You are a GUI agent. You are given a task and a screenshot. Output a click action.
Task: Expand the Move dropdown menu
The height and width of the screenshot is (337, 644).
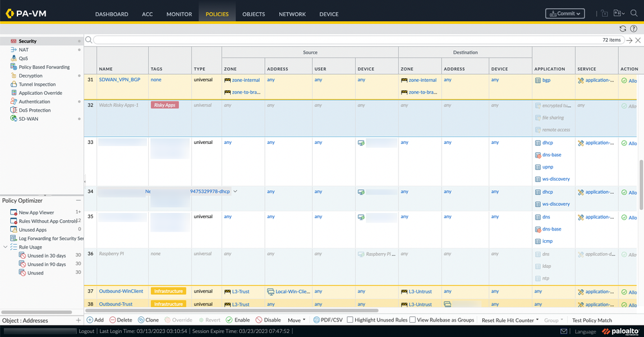coord(297,320)
